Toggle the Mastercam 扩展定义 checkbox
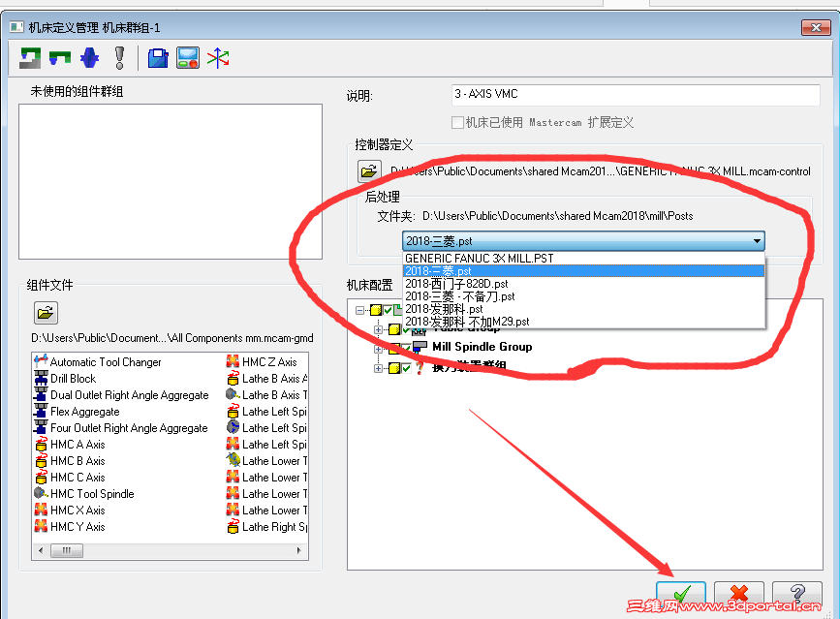Viewport: 840px width, 619px height. [457, 123]
